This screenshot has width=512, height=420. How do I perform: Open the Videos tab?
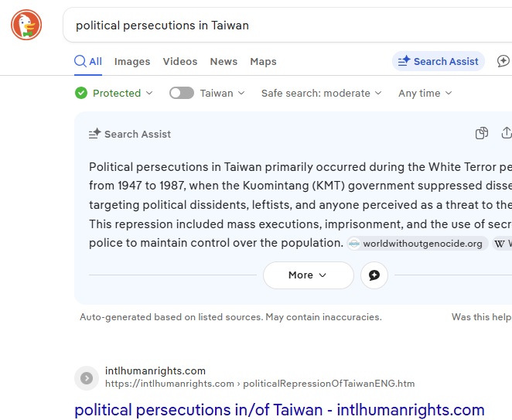[180, 62]
